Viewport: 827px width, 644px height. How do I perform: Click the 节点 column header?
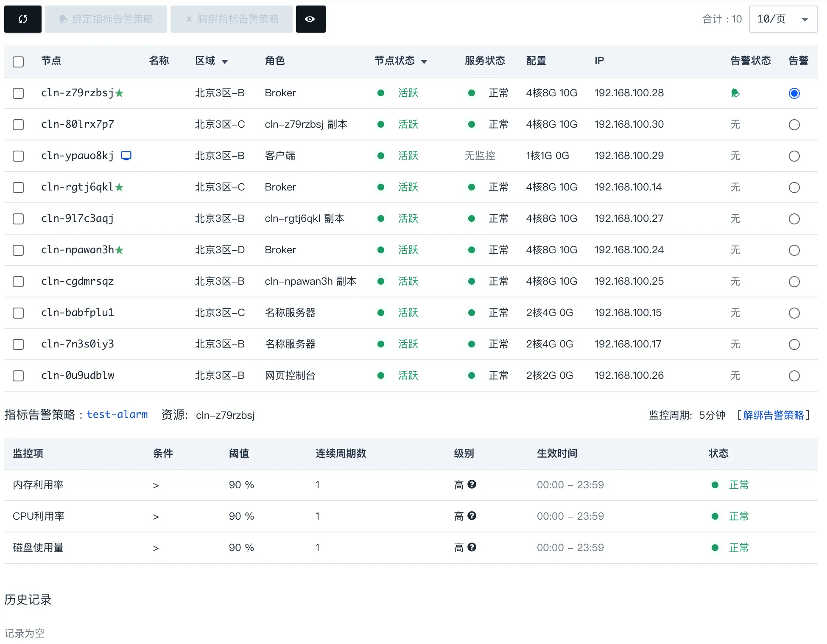click(x=51, y=61)
